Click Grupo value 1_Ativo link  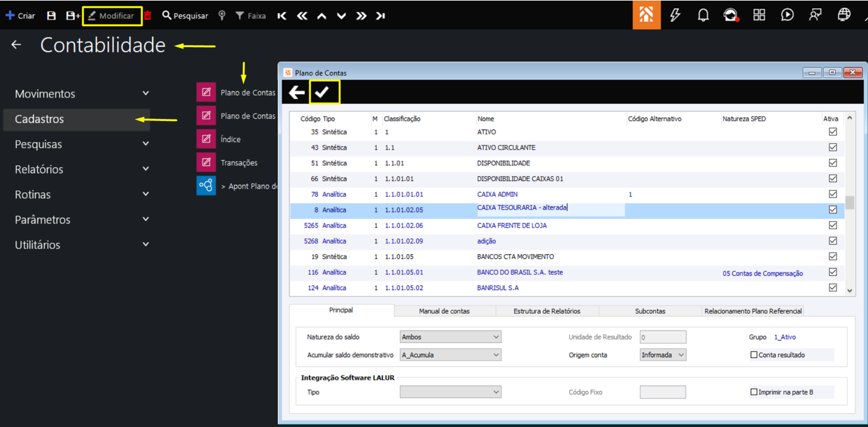785,337
